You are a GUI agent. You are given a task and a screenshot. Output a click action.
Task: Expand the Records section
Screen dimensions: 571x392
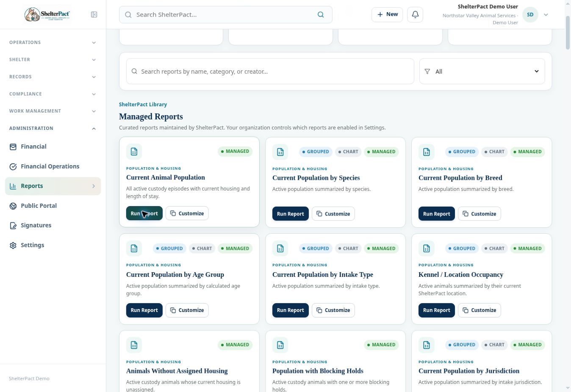click(x=53, y=77)
